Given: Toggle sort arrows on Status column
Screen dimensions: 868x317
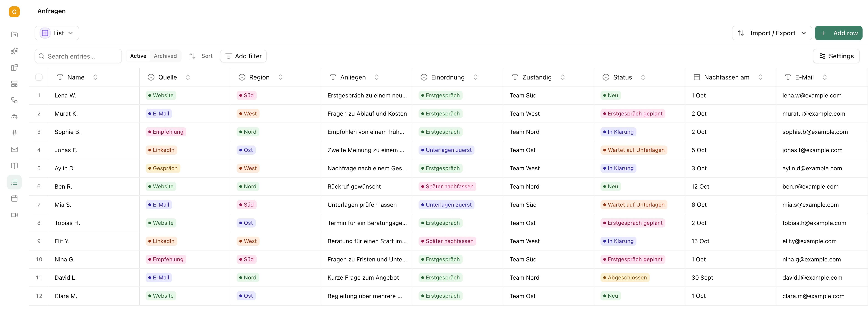Looking at the screenshot, I should click(x=643, y=77).
